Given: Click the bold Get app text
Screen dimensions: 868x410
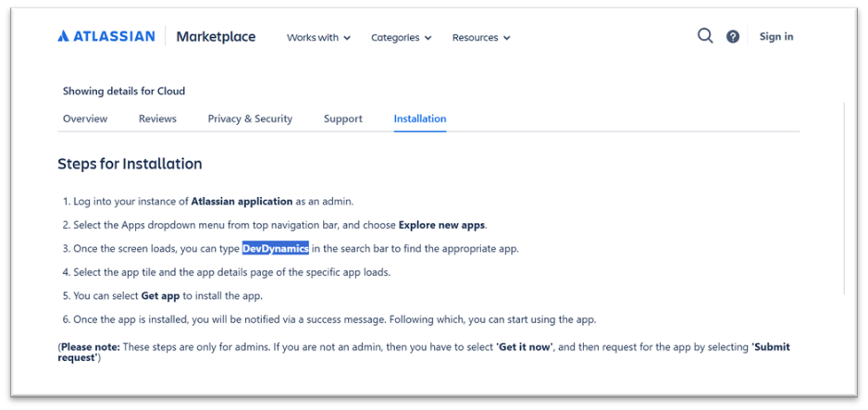Looking at the screenshot, I should tap(160, 296).
